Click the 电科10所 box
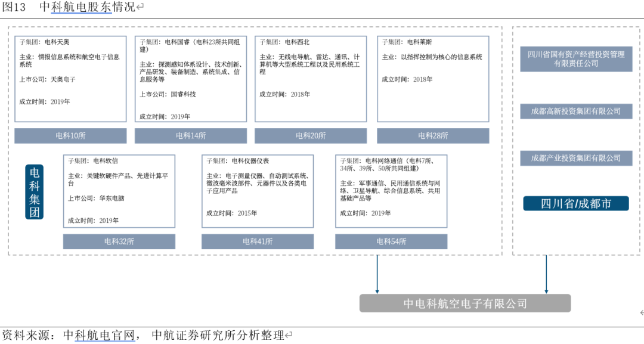Image resolution: width=644 pixels, height=344 pixels. 70,135
